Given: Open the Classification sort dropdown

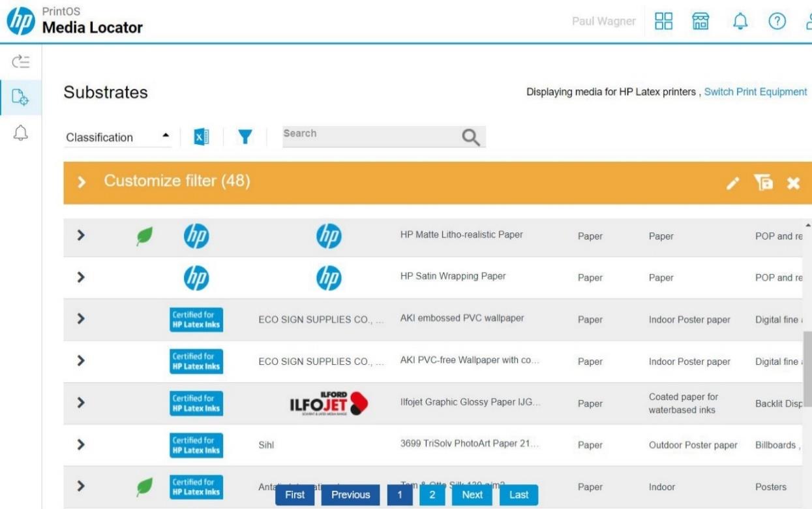Looking at the screenshot, I should [x=117, y=137].
